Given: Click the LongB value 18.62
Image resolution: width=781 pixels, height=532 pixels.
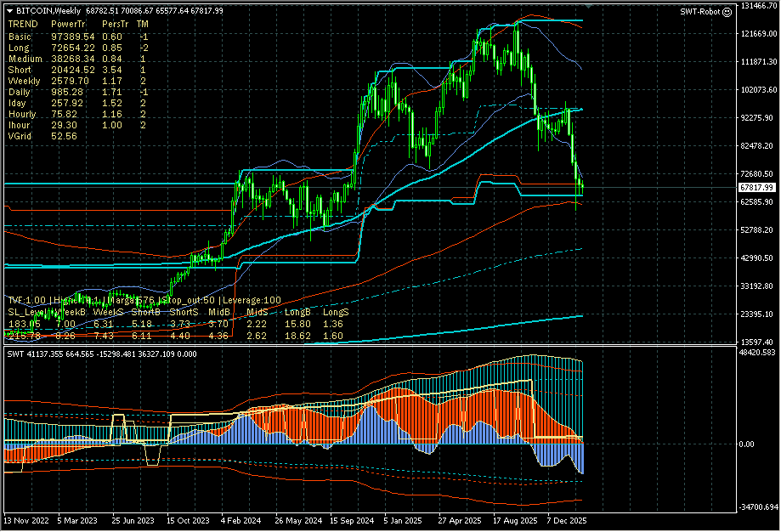Looking at the screenshot, I should (297, 337).
